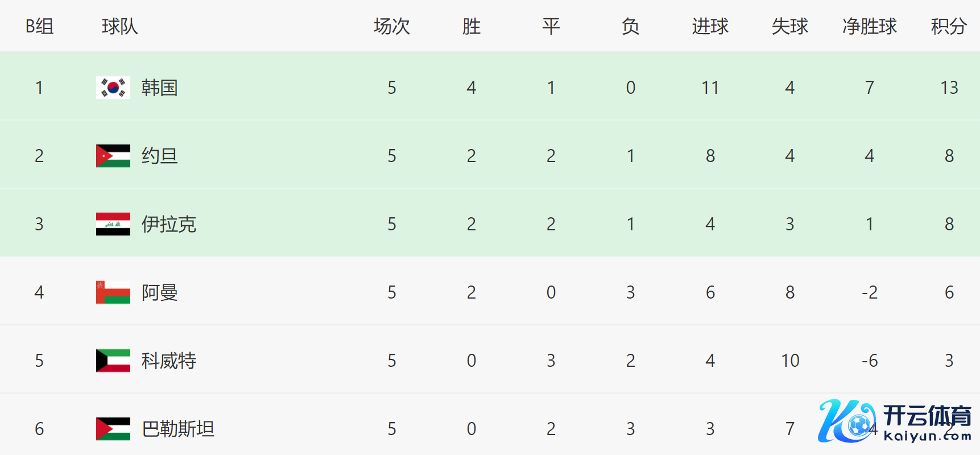Click the Kuwait flag icon
Screen dimensions: 980x455
(113, 361)
